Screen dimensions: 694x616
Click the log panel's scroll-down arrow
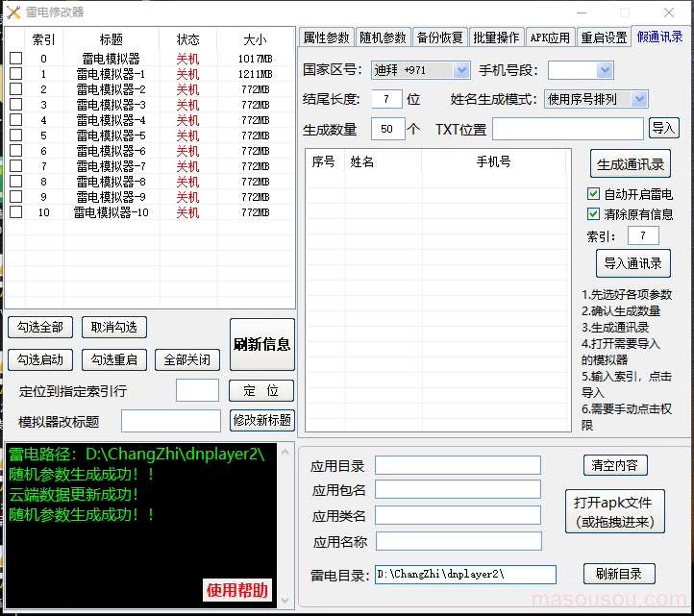tap(285, 601)
